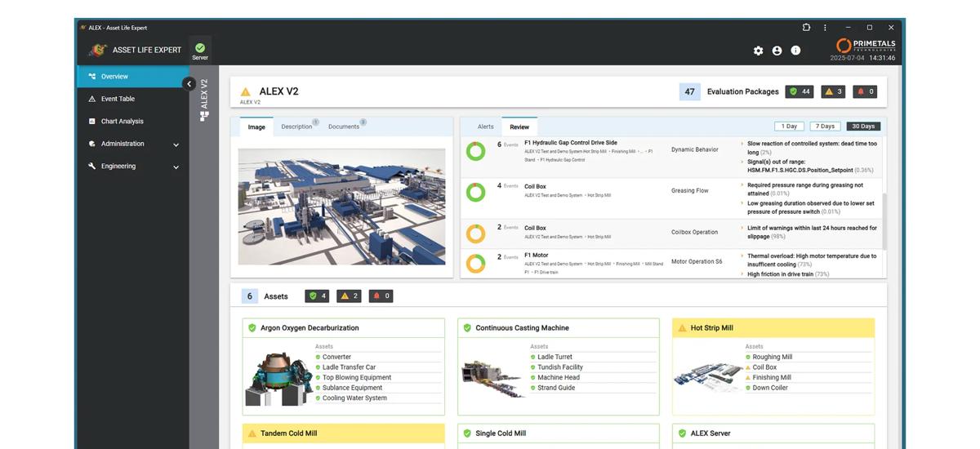Open the settings gear icon
The width and height of the screenshot is (980, 449).
pos(758,51)
